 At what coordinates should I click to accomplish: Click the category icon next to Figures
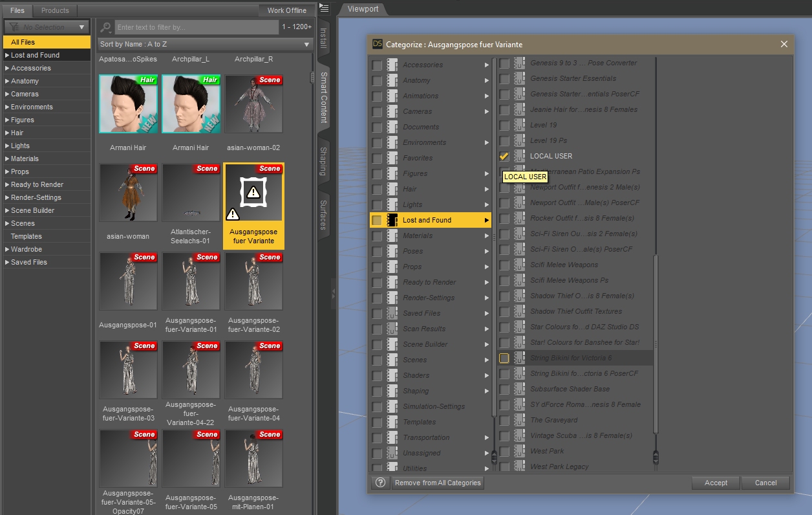coord(392,173)
